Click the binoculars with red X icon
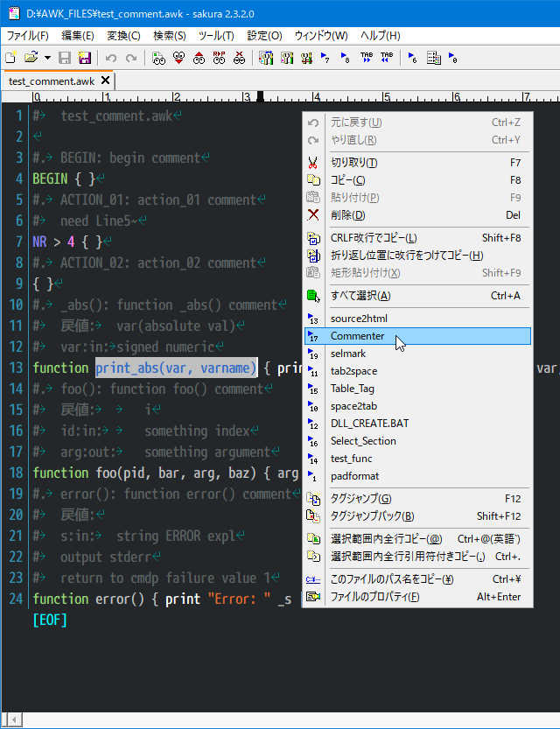Image resolution: width=560 pixels, height=729 pixels. (x=239, y=58)
